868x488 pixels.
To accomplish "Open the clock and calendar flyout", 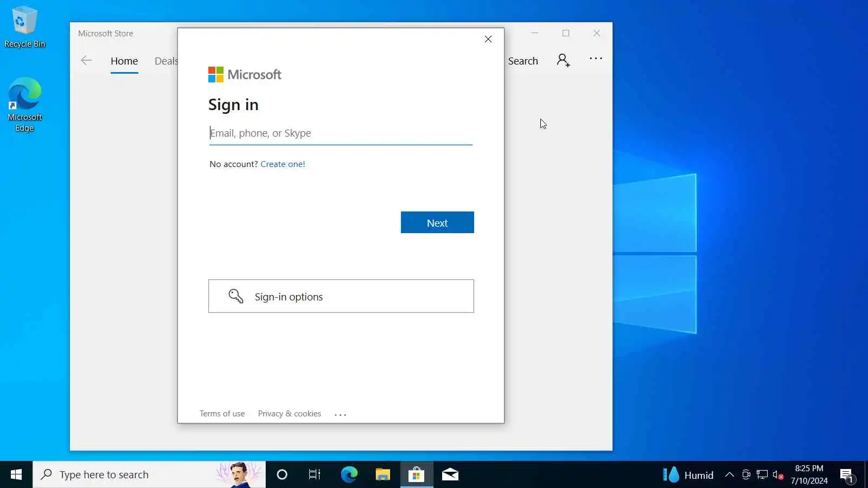I will tap(809, 474).
